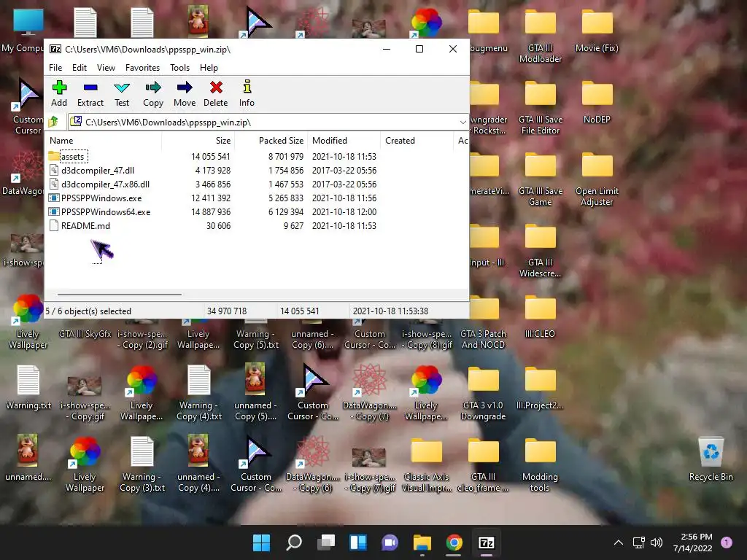Screen dimensions: 747x560
Task: Select the Recycle Bin desktop icon
Action: (711, 459)
